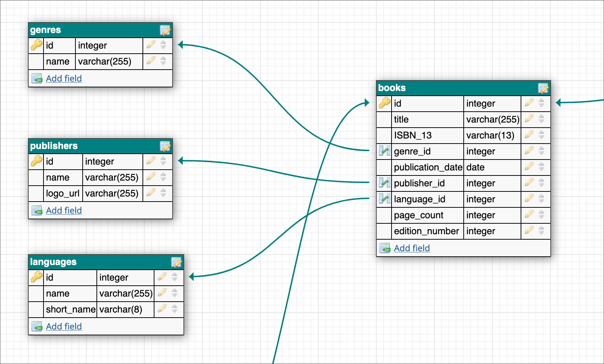Click foreign key icon beside publisher_id
This screenshot has width=604, height=364.
pyautogui.click(x=384, y=182)
